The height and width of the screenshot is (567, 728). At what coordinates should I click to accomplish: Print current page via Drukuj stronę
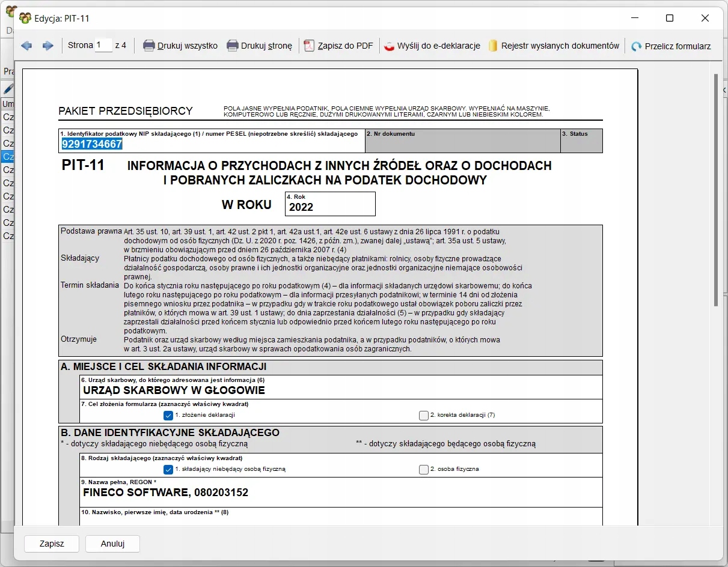pyautogui.click(x=260, y=46)
